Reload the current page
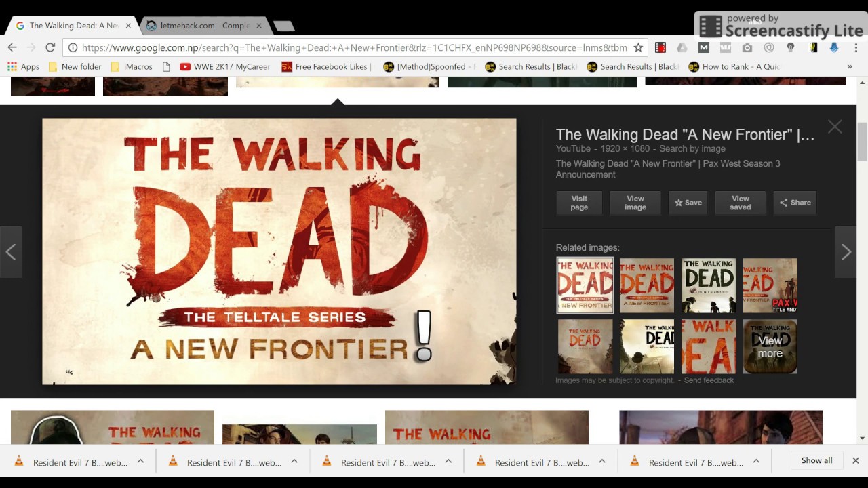 [x=50, y=47]
